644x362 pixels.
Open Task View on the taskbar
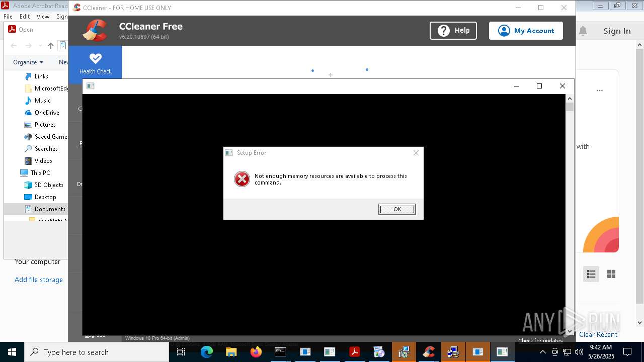point(181,352)
